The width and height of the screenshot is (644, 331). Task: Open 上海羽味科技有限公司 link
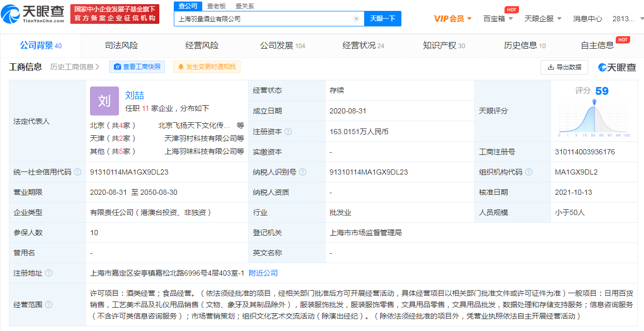pyautogui.click(x=201, y=151)
